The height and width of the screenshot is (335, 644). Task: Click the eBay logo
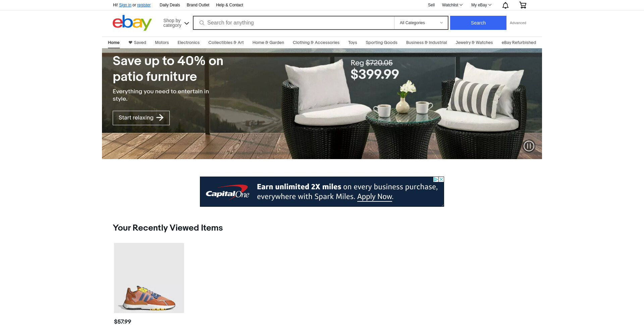[x=132, y=23]
